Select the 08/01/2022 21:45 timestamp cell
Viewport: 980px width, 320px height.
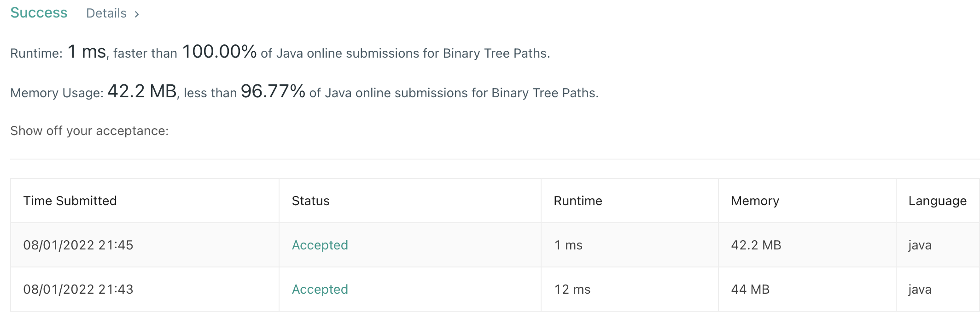click(78, 245)
